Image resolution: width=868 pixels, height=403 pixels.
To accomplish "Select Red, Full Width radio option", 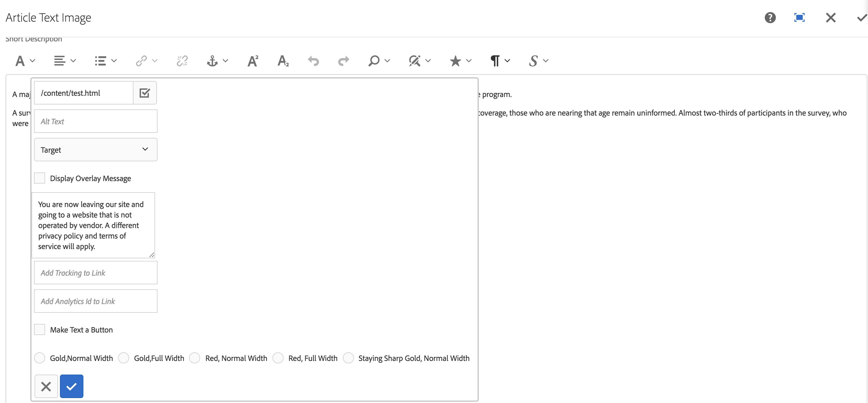I will (x=278, y=358).
